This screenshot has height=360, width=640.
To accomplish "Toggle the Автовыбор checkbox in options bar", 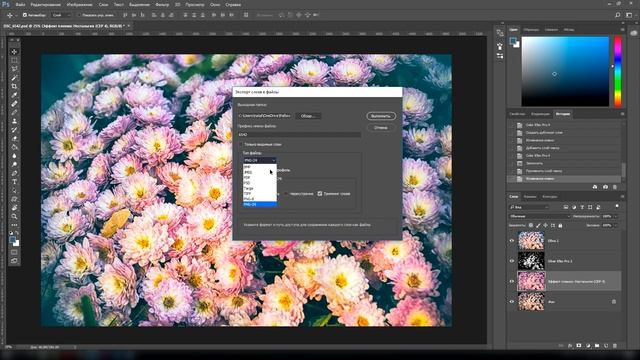I will (x=24, y=15).
